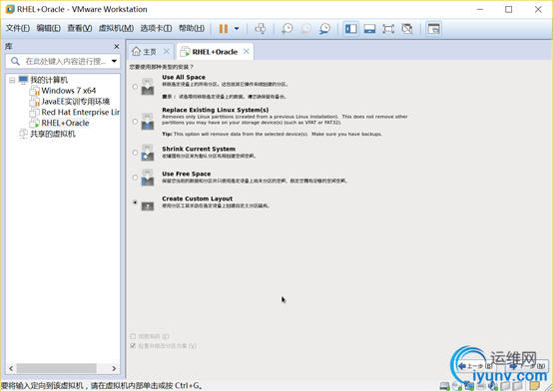Click the Shrink Current System heading text
This screenshot has height=392, width=553.
tap(199, 149)
